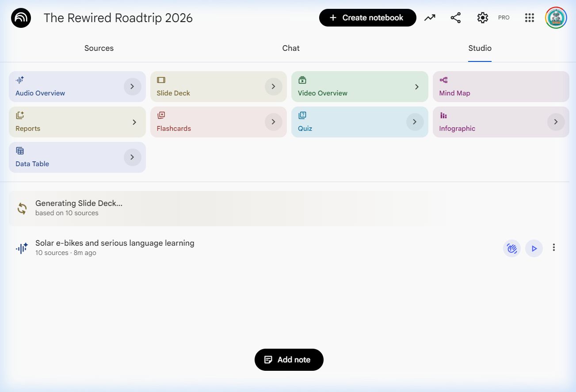The height and width of the screenshot is (392, 576).
Task: Click the share notebook icon
Action: (x=455, y=18)
